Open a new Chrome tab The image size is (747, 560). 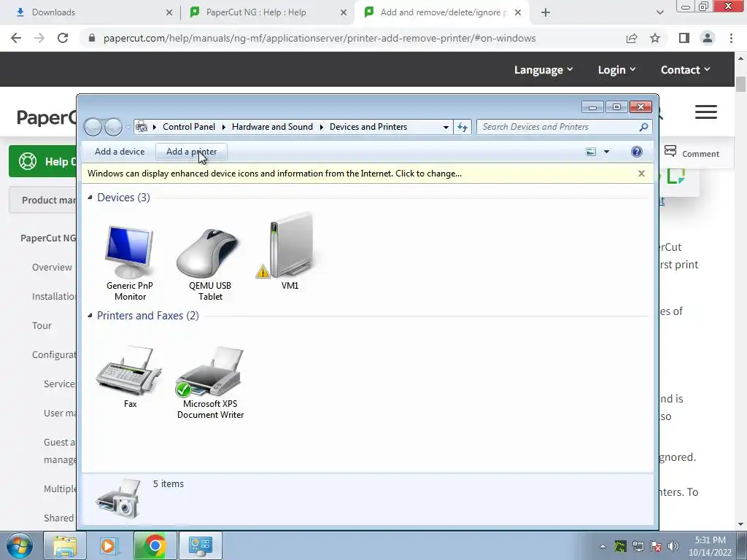click(546, 13)
